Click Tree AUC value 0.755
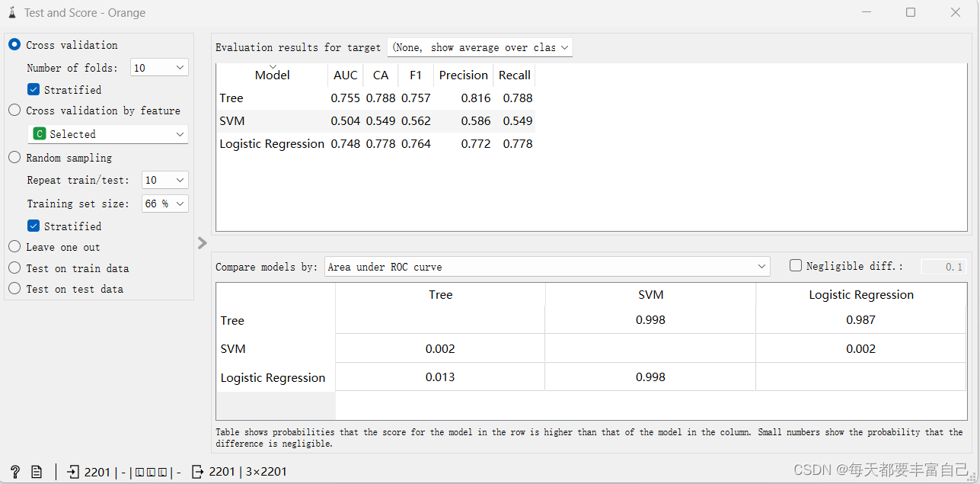This screenshot has height=484, width=980. tap(346, 98)
